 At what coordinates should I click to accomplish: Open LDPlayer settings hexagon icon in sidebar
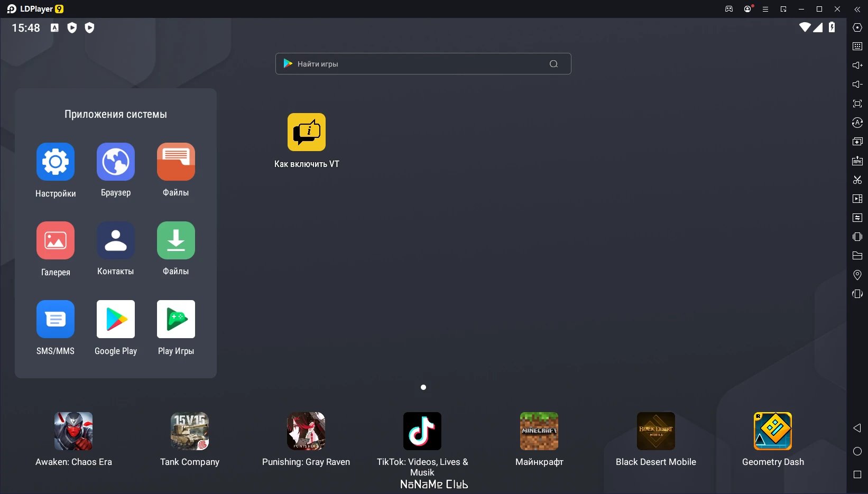pyautogui.click(x=857, y=27)
